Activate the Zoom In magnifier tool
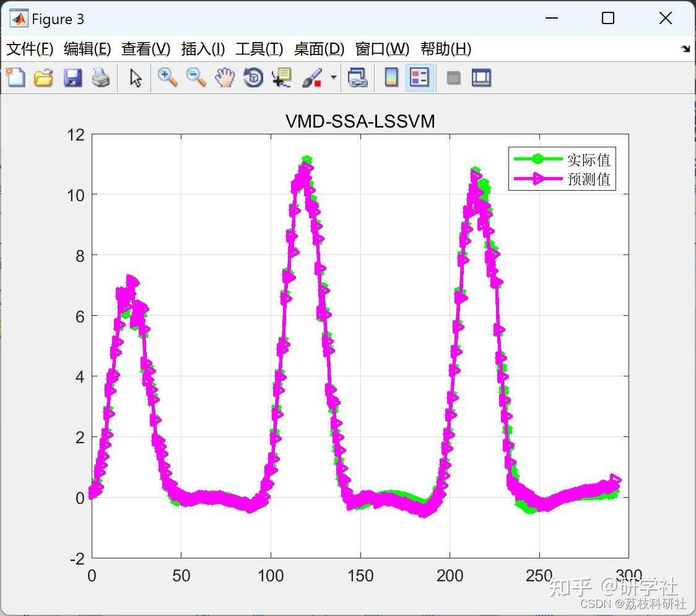The width and height of the screenshot is (696, 616). coord(168,77)
